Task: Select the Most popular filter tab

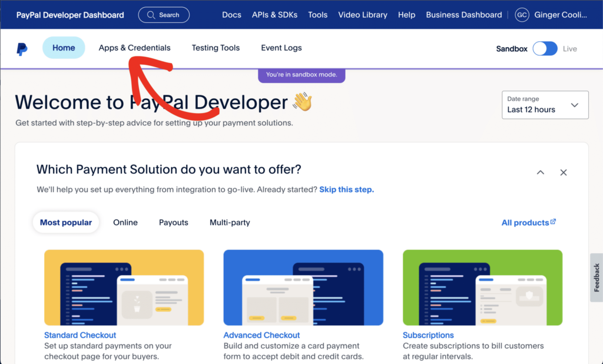Action: pyautogui.click(x=66, y=223)
